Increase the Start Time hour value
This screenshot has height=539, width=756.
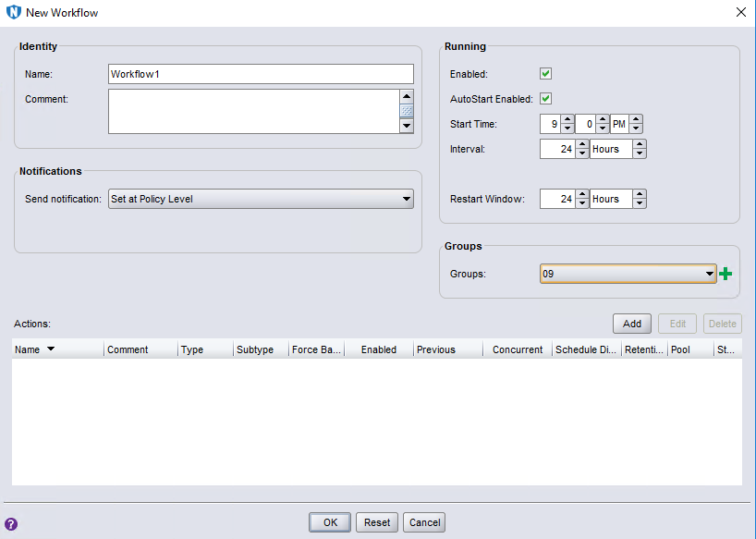coord(567,119)
